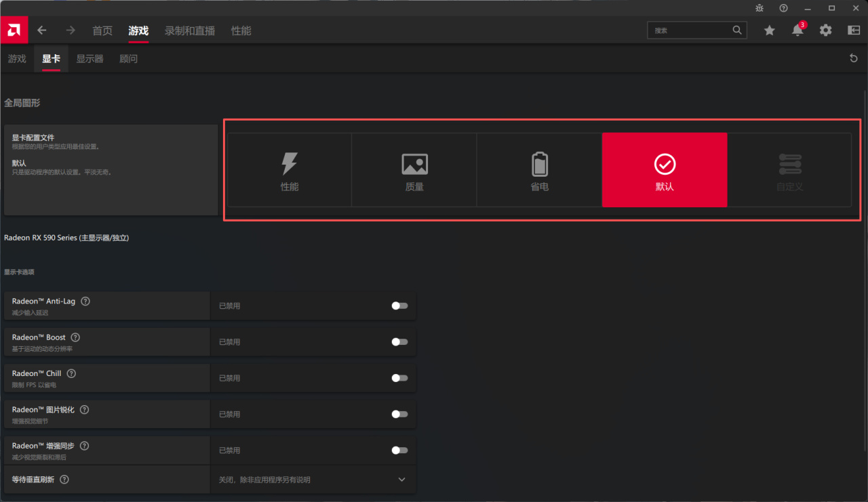Image resolution: width=868 pixels, height=502 pixels.
Task: Switch to the 顾问 sub-tab
Action: click(128, 59)
